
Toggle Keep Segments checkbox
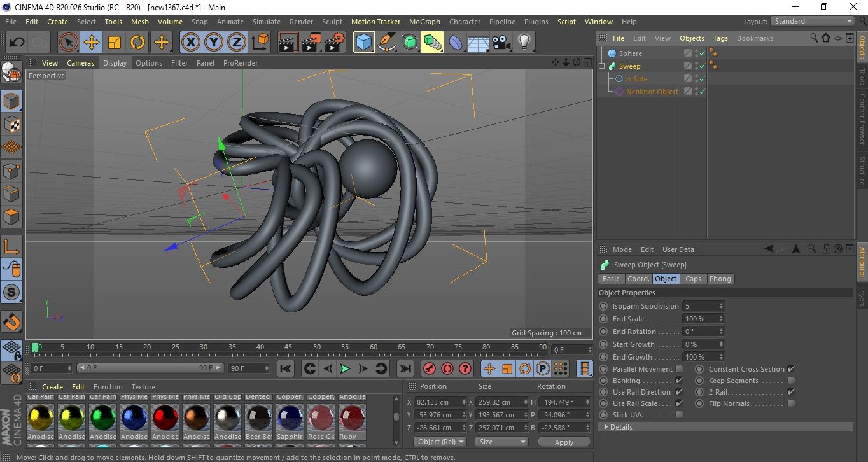point(791,381)
